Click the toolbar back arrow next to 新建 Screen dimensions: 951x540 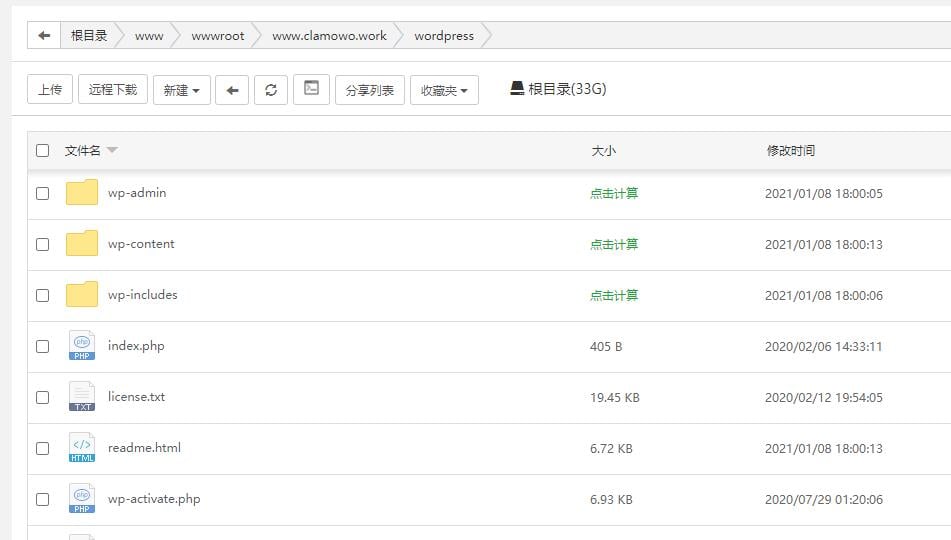coord(232,90)
